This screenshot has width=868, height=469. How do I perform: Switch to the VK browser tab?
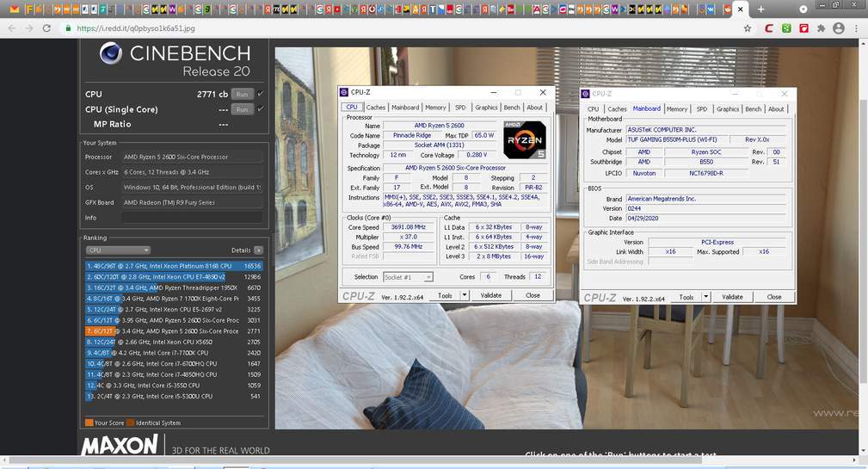(711, 9)
